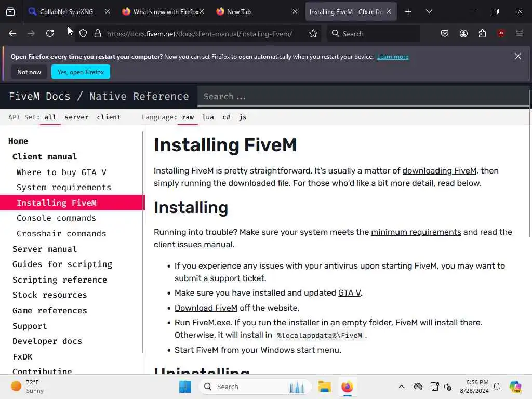
Task: Dismiss the Firefox startup notification bar
Action: pyautogui.click(x=518, y=56)
